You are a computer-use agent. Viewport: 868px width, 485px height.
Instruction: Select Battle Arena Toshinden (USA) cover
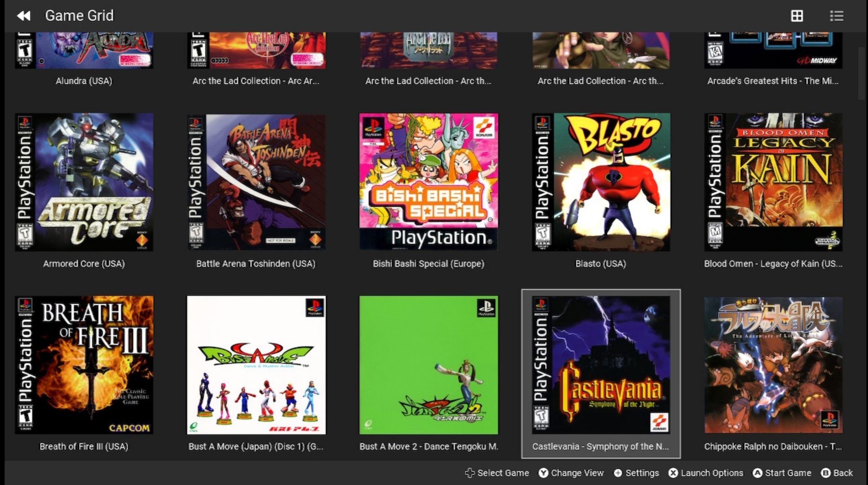click(x=256, y=182)
